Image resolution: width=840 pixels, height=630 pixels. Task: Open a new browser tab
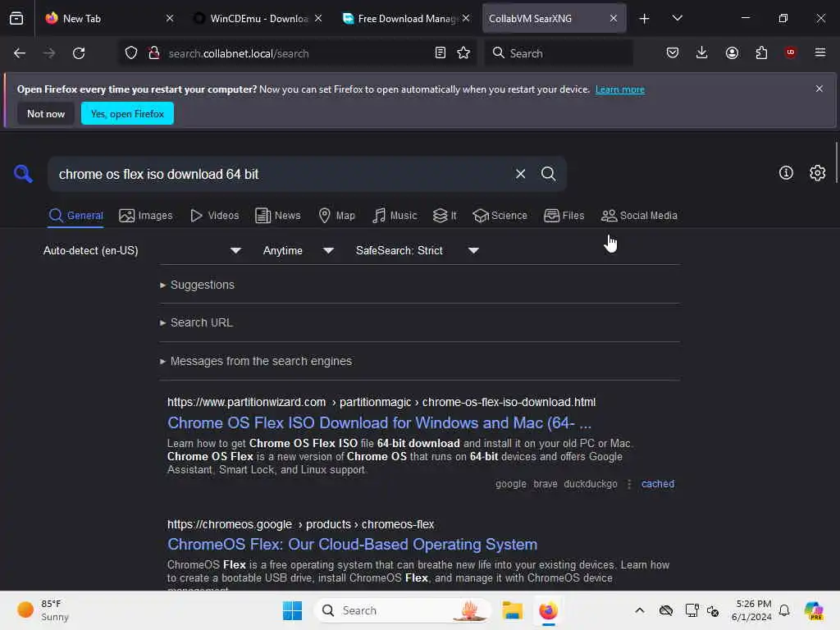point(645,19)
